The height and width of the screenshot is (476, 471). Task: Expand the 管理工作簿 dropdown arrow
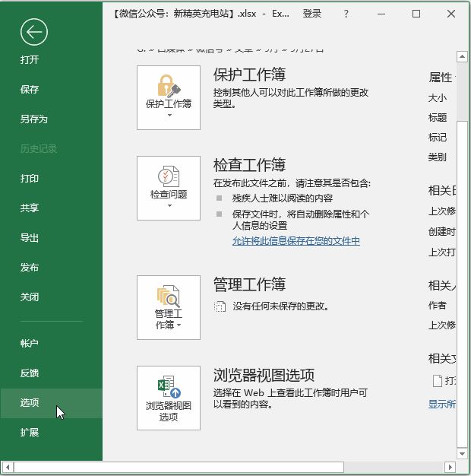[x=179, y=325]
